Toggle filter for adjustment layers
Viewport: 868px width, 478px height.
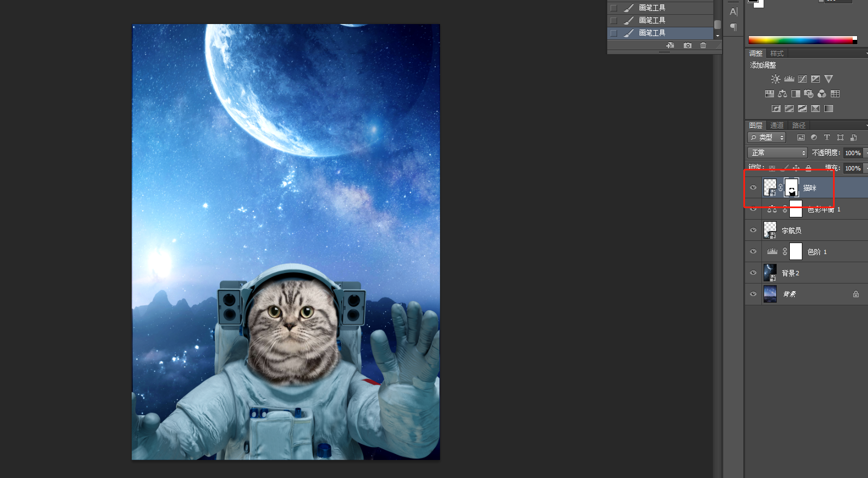(x=814, y=138)
